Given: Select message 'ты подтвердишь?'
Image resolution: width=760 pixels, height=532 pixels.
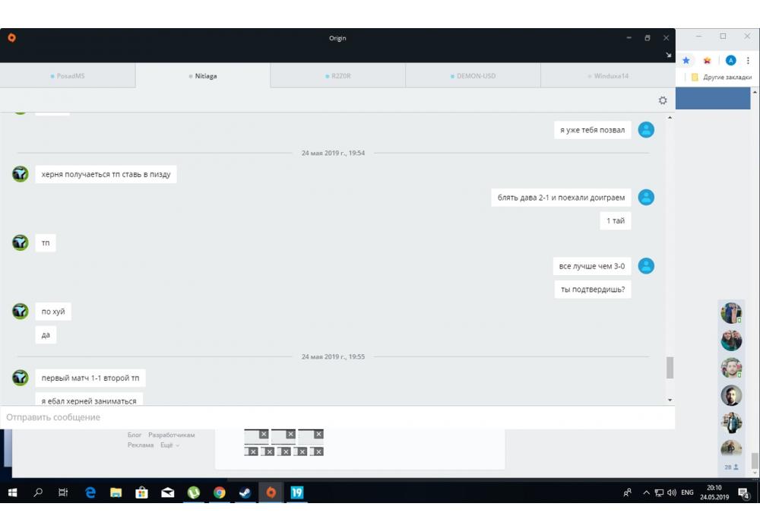Looking at the screenshot, I should [593, 290].
